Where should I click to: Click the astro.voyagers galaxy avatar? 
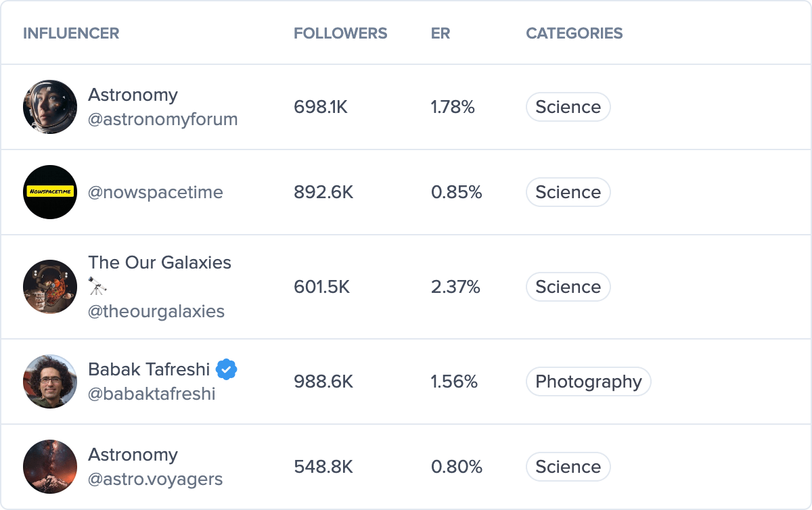(x=50, y=467)
